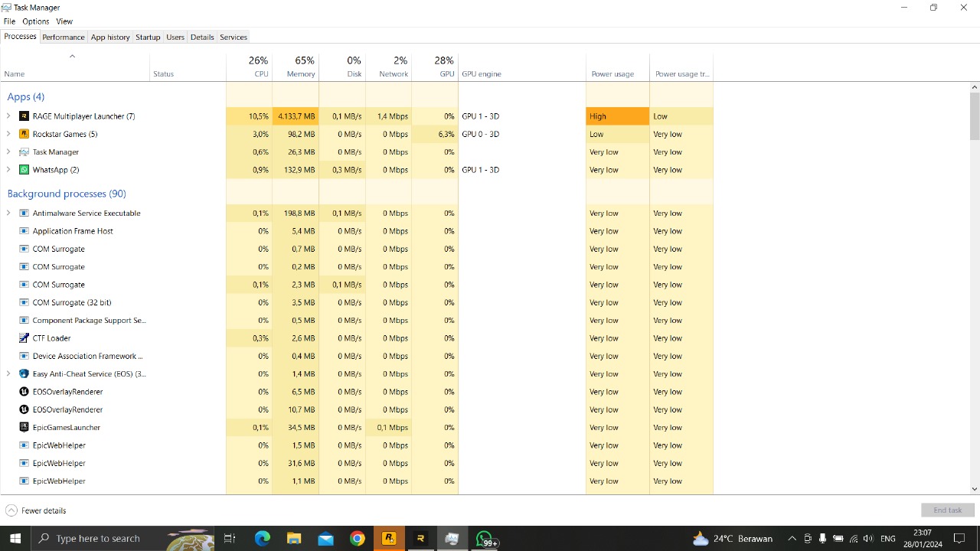
Task: Sort processes by GPU column
Action: click(x=435, y=67)
